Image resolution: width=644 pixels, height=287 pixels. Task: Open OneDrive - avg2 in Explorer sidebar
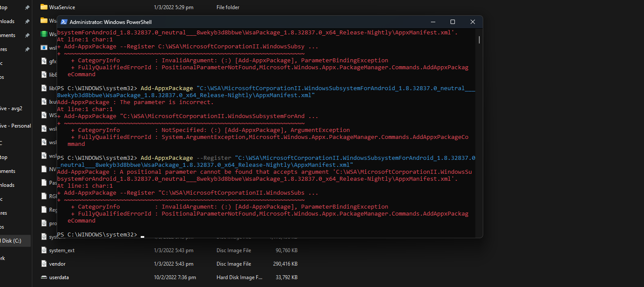11,108
